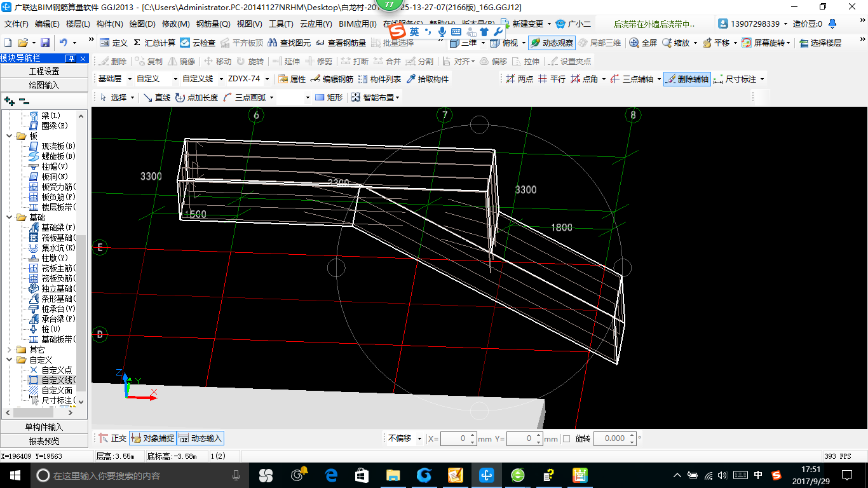The height and width of the screenshot is (488, 868).
Task: Open 查找图元 find element tool
Action: (x=290, y=43)
